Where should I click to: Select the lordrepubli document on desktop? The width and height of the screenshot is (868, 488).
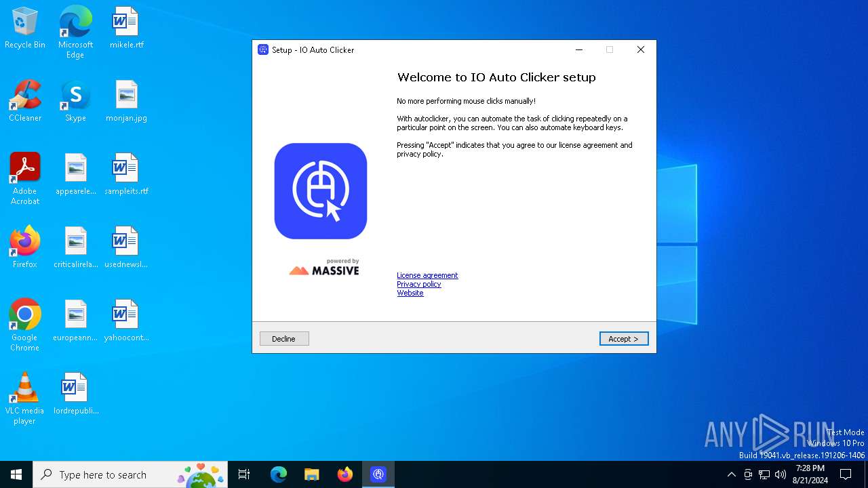75,394
